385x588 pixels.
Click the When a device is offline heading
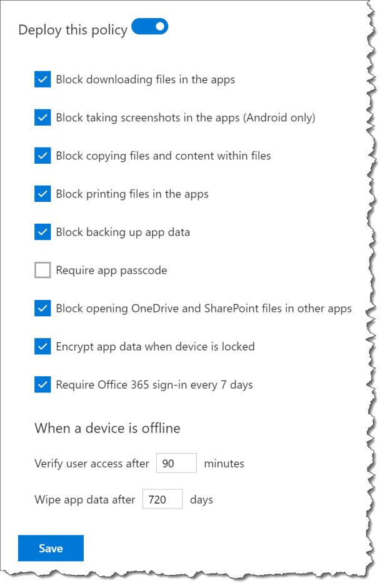[107, 428]
